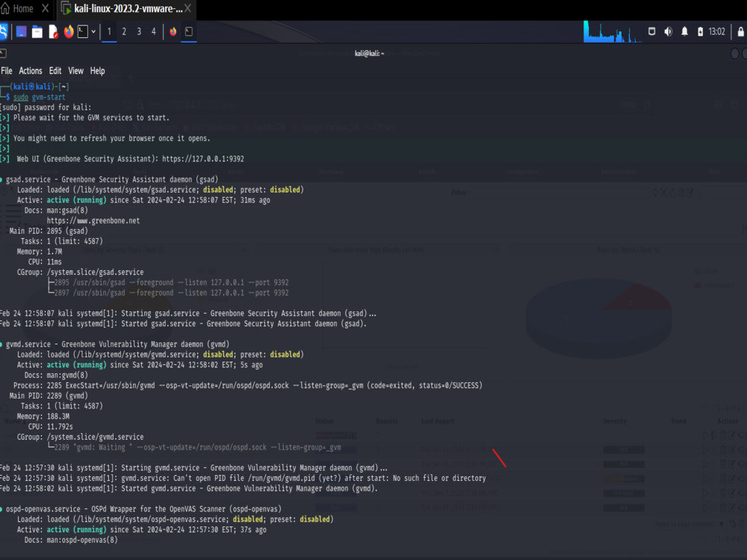Viewport: 747px width, 560px height.
Task: Click the lock screen icon
Action: [741, 31]
